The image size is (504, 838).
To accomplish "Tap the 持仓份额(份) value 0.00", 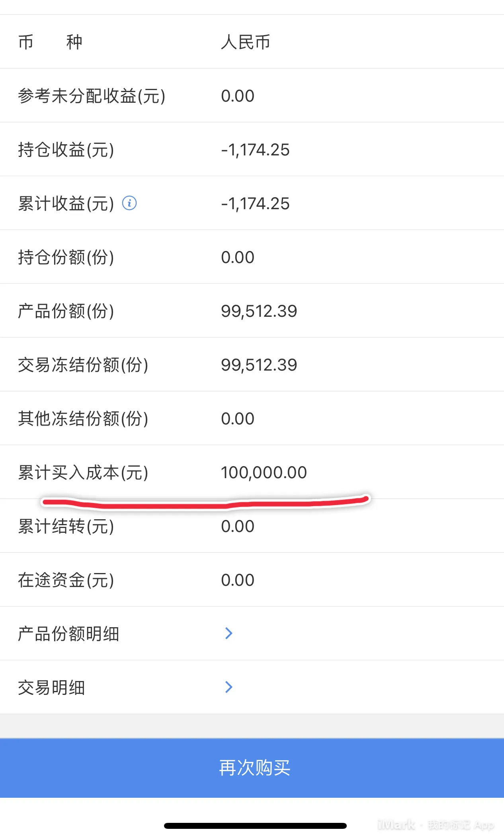I will pyautogui.click(x=238, y=257).
